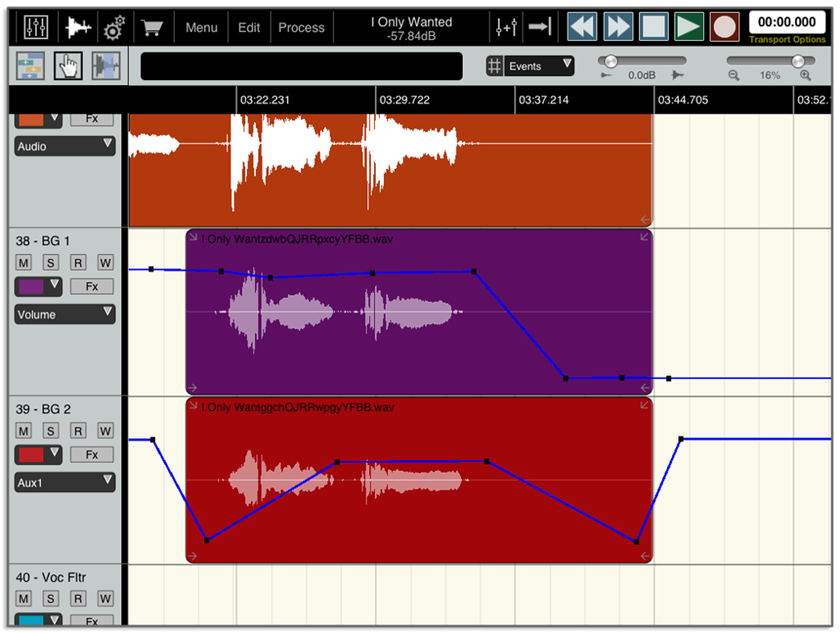The height and width of the screenshot is (634, 840).
Task: Click the zoom in magnifier
Action: [805, 75]
